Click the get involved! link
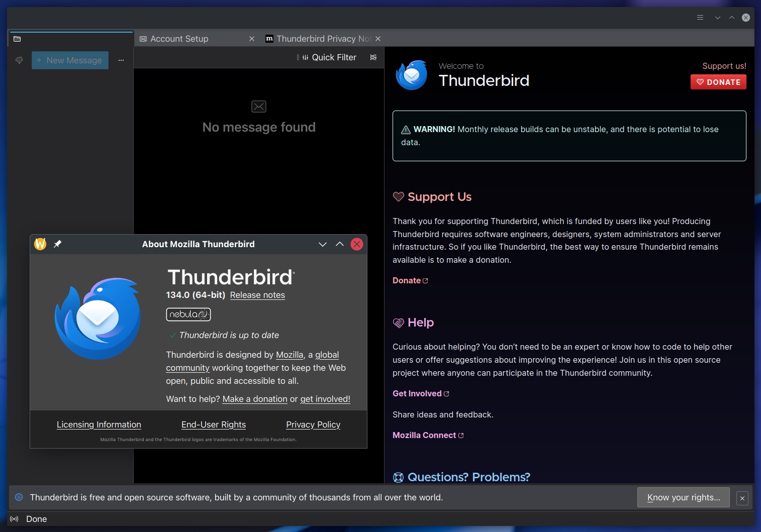Image resolution: width=761 pixels, height=532 pixels. 325,399
